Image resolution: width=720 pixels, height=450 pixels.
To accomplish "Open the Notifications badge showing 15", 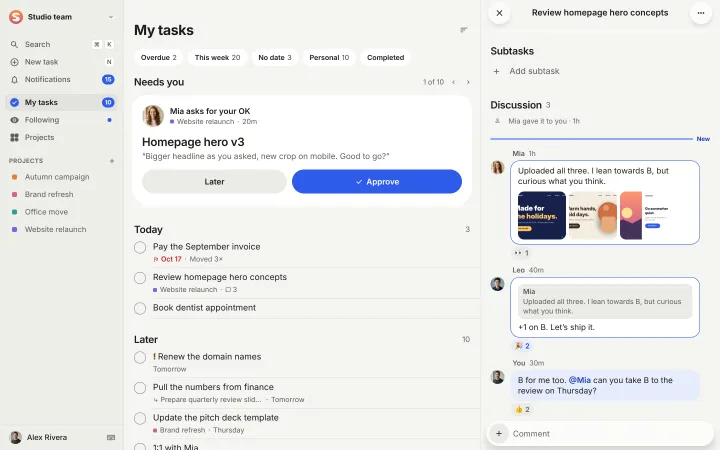I will (108, 79).
